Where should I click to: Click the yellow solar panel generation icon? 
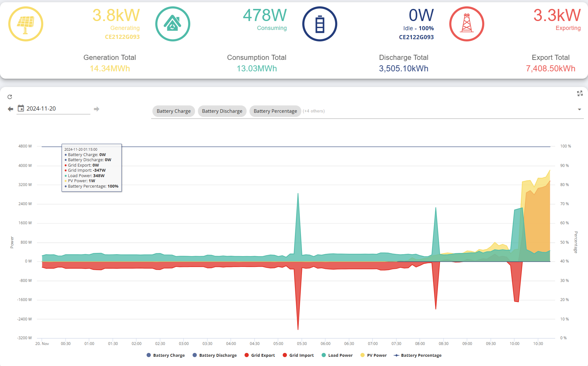click(25, 24)
